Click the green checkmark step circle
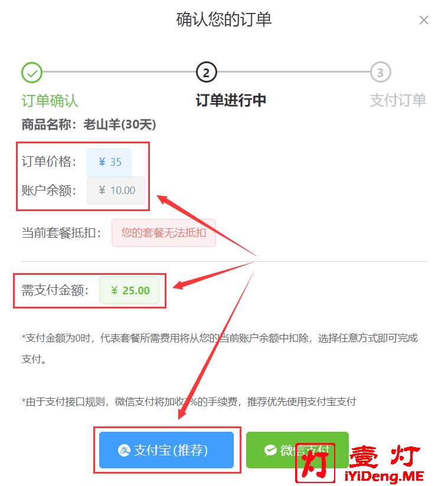 pos(32,73)
